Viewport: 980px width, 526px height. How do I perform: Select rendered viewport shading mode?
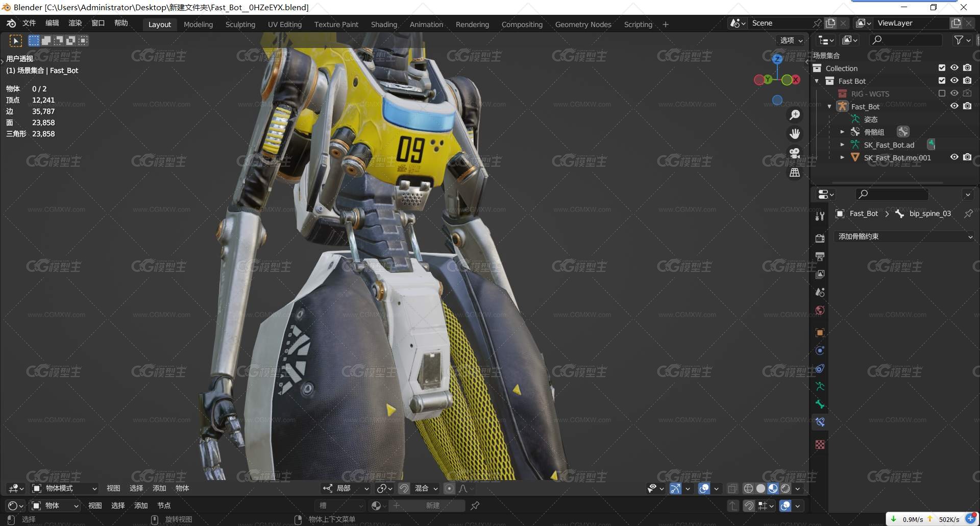786,489
